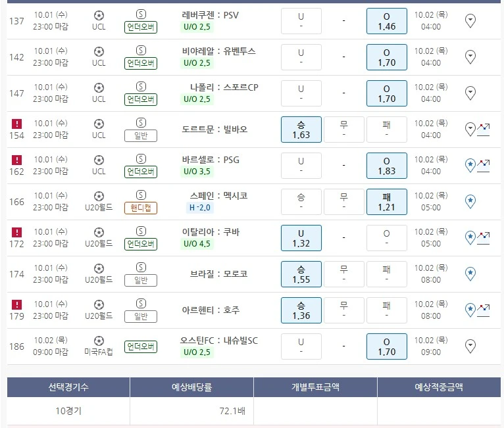Expand the pin dropdown for 레버쿠젠 vs PSV
This screenshot has height=428, width=504.
coord(470,21)
